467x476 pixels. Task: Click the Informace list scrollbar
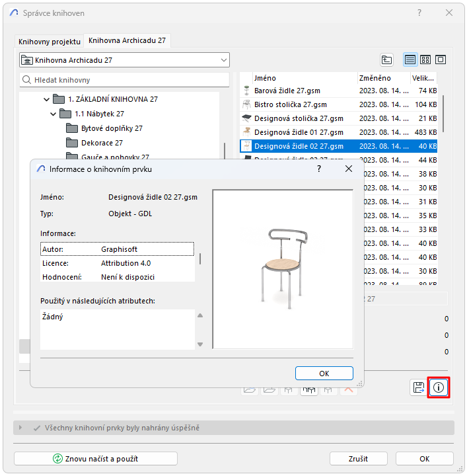point(200,259)
